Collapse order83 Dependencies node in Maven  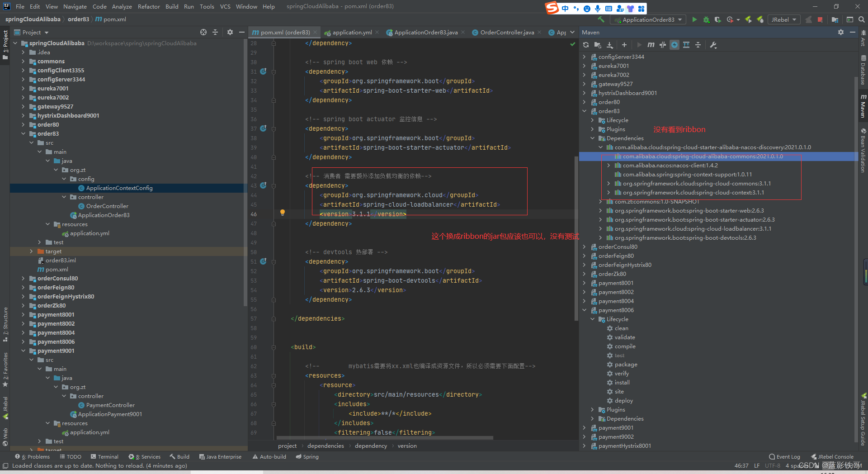pyautogui.click(x=592, y=138)
